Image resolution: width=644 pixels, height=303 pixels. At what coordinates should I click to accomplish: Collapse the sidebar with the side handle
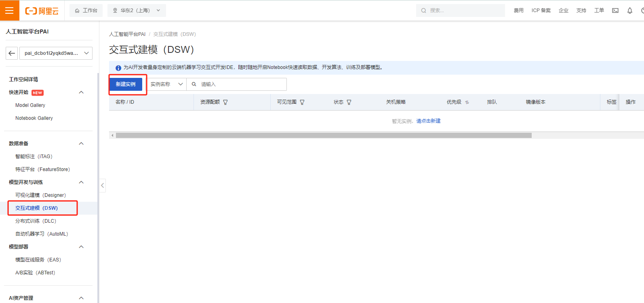103,186
